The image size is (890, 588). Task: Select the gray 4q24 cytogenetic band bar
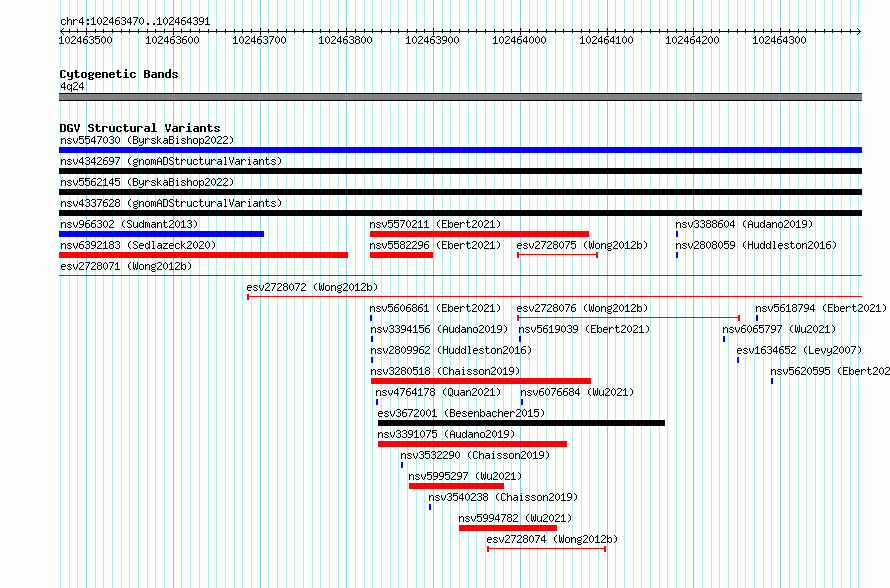coord(460,97)
